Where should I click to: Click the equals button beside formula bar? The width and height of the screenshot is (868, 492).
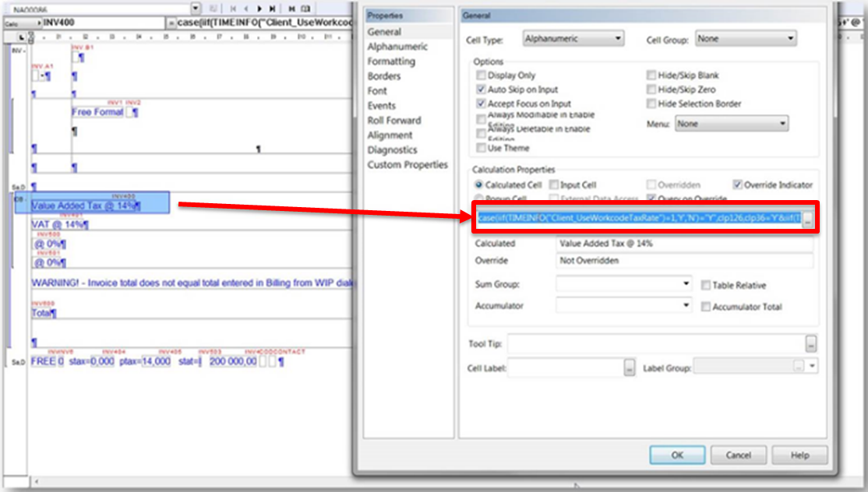[171, 23]
